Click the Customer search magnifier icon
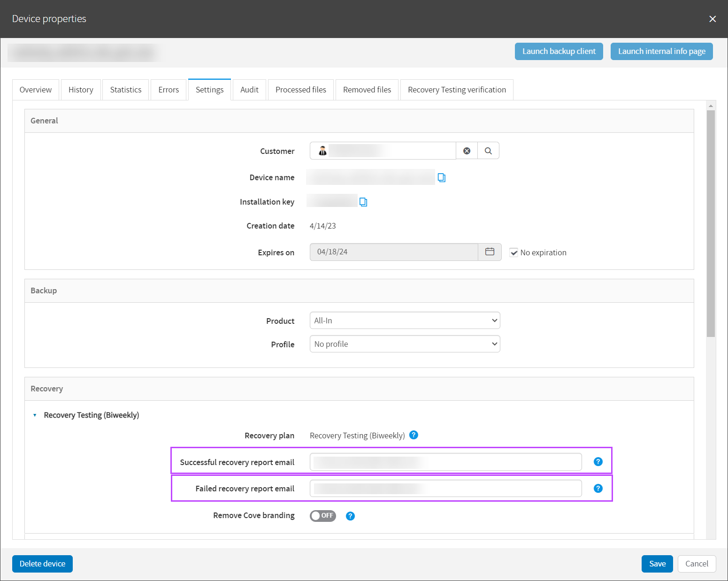The image size is (728, 581). click(488, 151)
